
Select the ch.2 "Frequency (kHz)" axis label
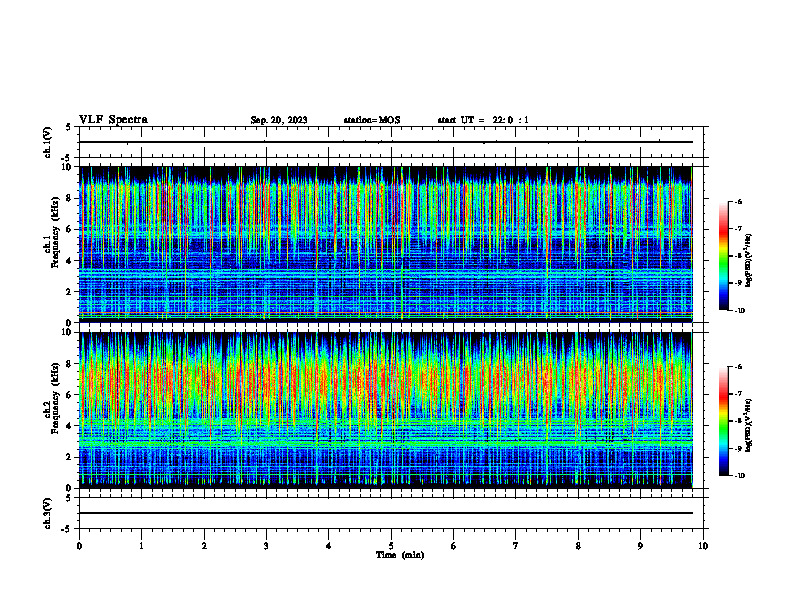[x=55, y=398]
